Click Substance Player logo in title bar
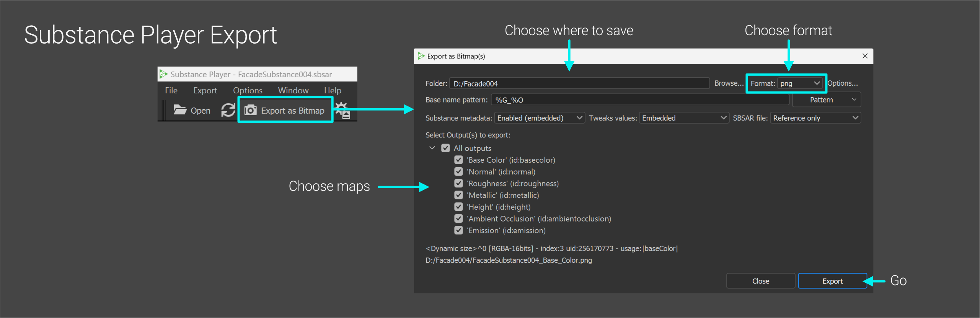 (x=164, y=74)
